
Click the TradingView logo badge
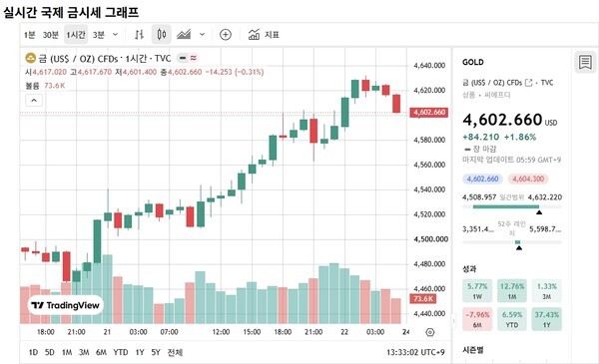pyautogui.click(x=65, y=305)
